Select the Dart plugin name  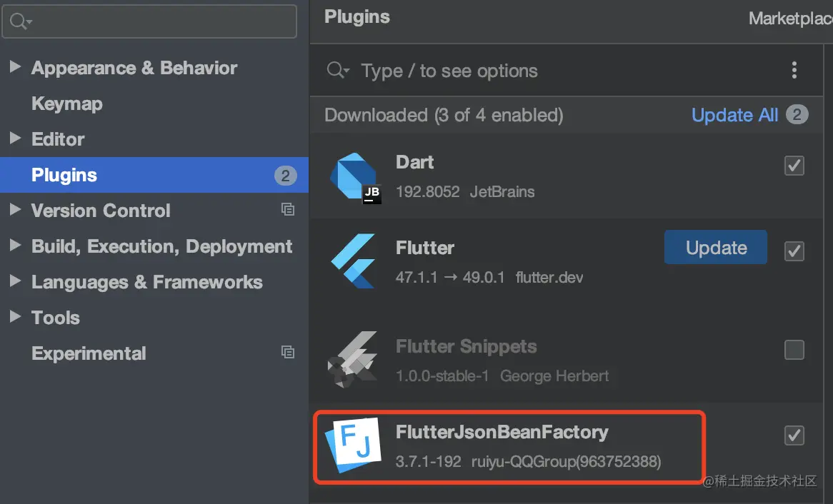click(414, 162)
